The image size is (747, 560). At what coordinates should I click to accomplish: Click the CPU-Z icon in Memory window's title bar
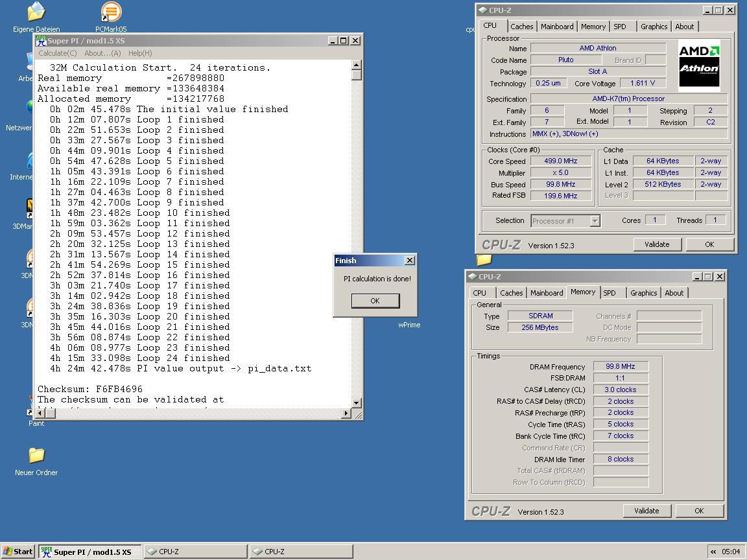click(x=472, y=277)
